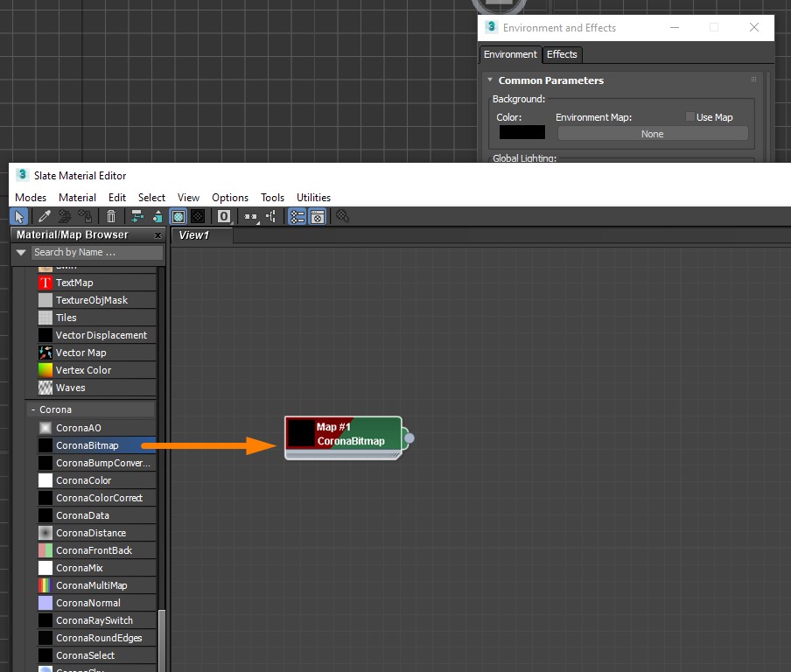Toggle the Material/Map Browser panel icon

(x=297, y=217)
